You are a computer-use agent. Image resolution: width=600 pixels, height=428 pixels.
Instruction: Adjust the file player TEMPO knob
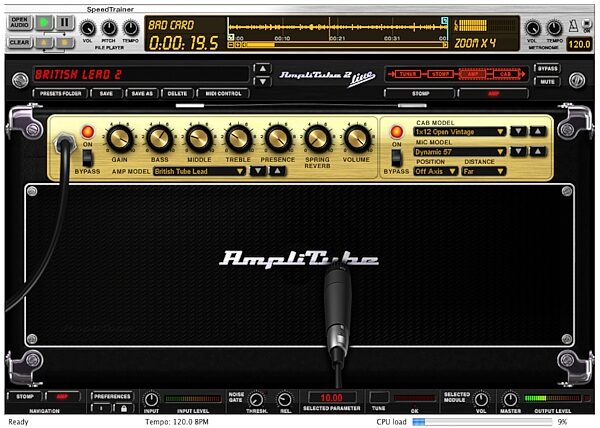[x=130, y=29]
